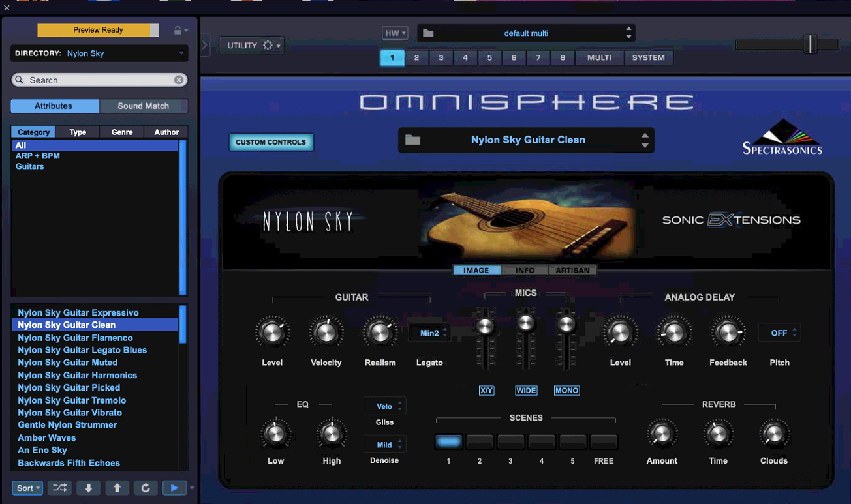Screen dimensions: 851x504
Task: Activate Scene 3 button
Action: 510,441
